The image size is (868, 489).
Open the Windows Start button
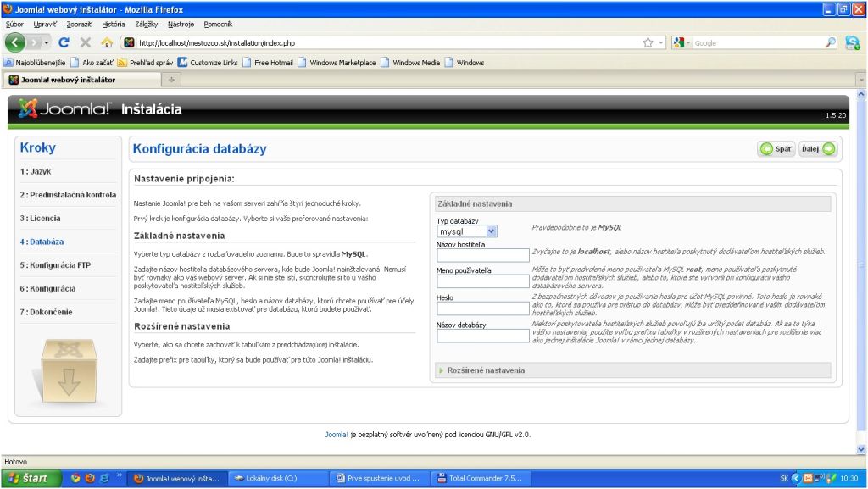click(x=31, y=479)
